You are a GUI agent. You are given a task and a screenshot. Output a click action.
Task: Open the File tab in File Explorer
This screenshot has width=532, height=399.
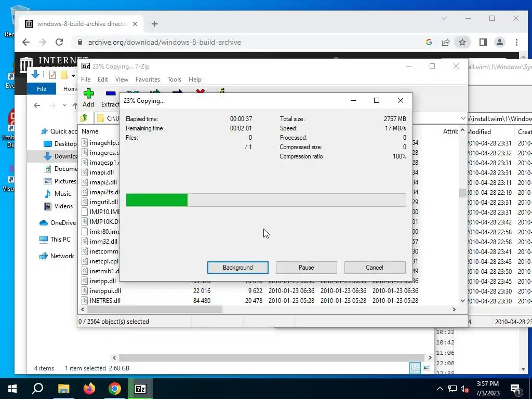coord(42,89)
